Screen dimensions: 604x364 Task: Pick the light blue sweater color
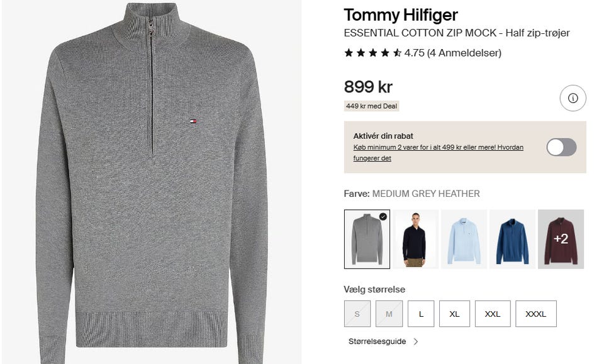464,239
